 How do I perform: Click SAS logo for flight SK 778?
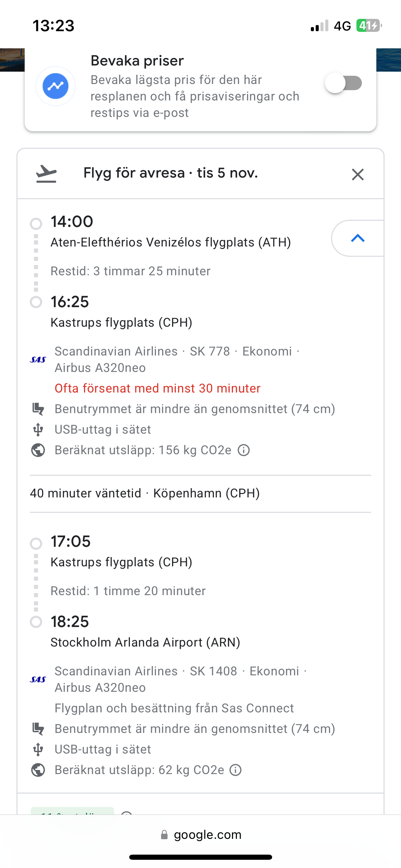[38, 360]
